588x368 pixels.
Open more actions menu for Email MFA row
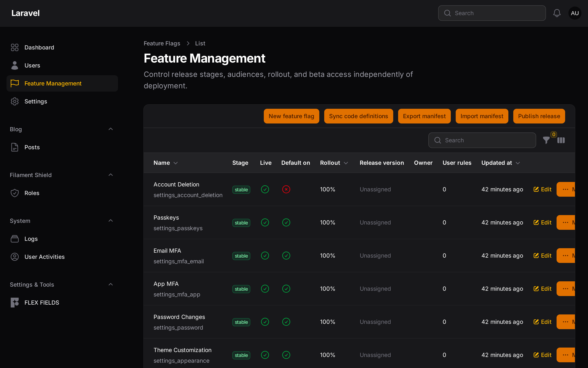(566, 256)
